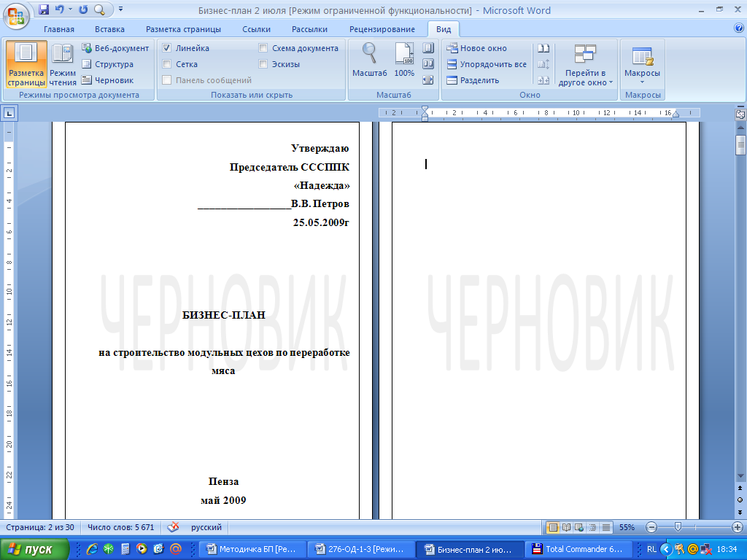
Task: Redo action in quick access toolbar
Action: pyautogui.click(x=83, y=9)
